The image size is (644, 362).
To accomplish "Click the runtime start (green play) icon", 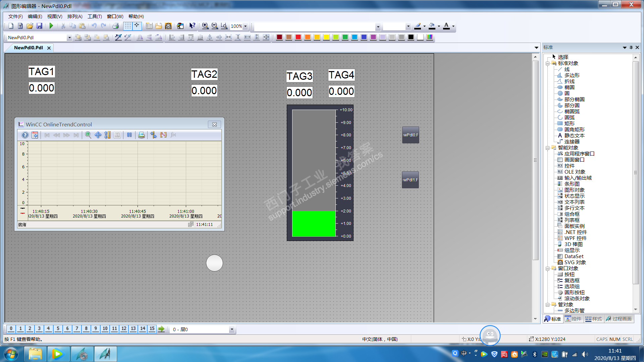I will click(51, 26).
